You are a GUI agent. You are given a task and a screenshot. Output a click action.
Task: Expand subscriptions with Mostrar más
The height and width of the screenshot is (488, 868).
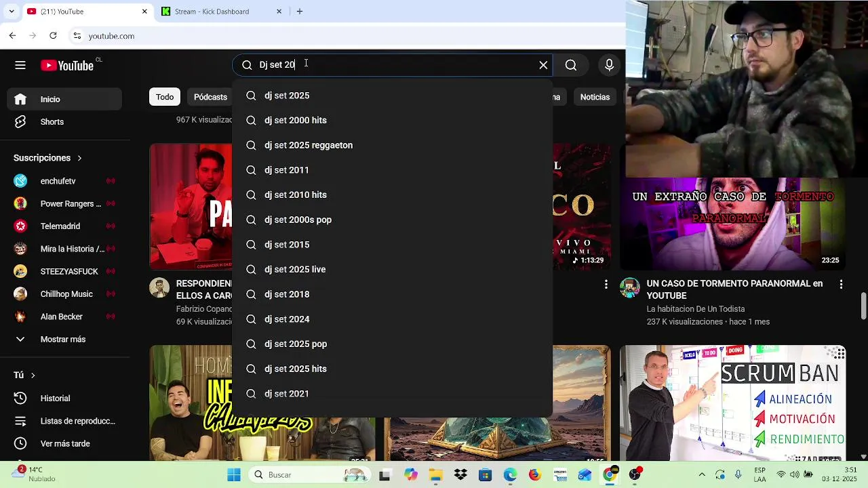[x=65, y=340]
